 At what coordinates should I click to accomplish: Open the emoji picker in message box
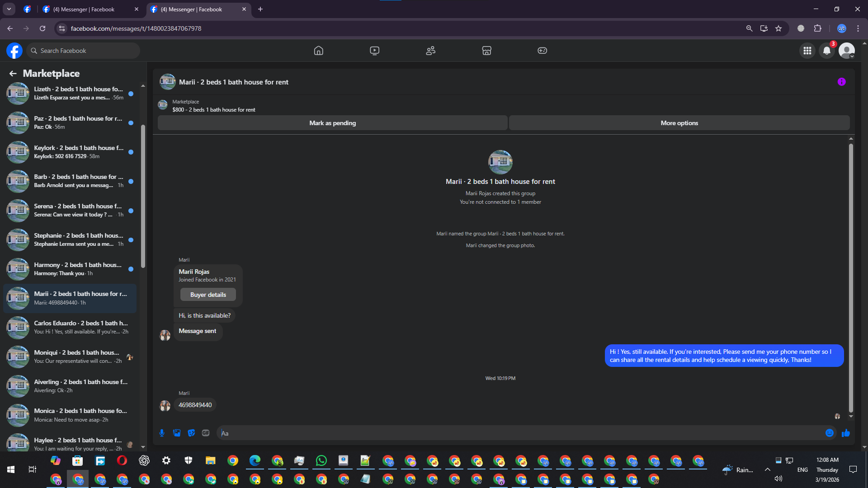829,433
